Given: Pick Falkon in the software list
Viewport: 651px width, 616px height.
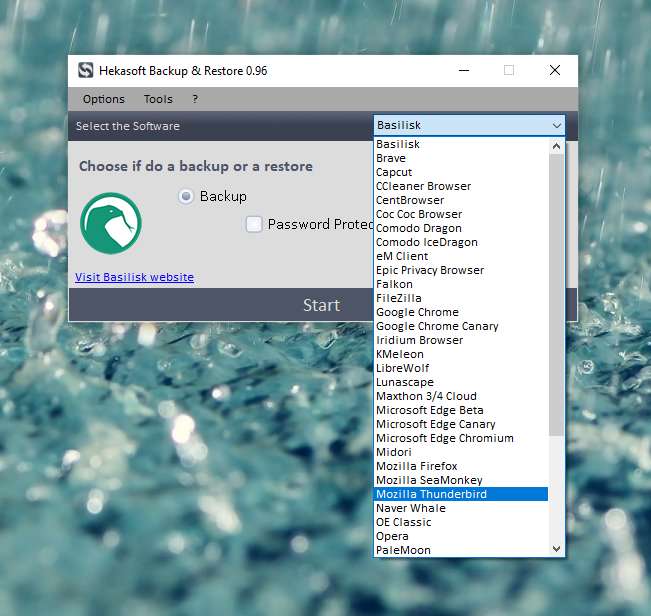Looking at the screenshot, I should click(461, 284).
